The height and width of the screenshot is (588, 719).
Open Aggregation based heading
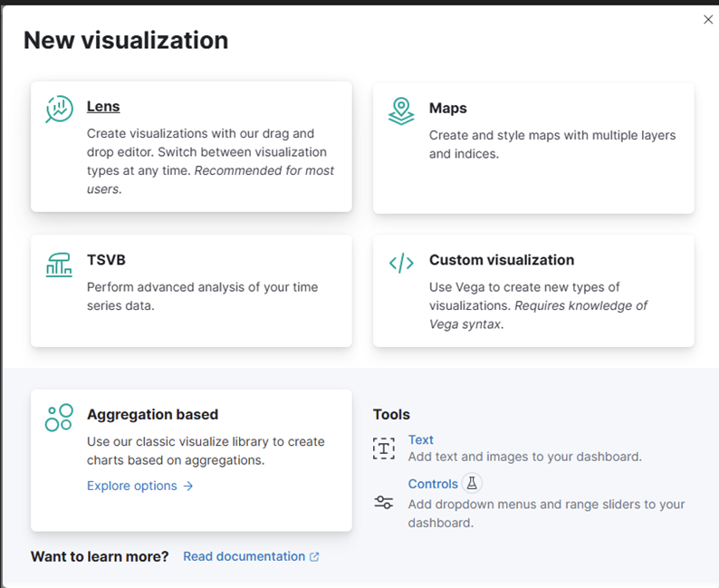pyautogui.click(x=153, y=415)
